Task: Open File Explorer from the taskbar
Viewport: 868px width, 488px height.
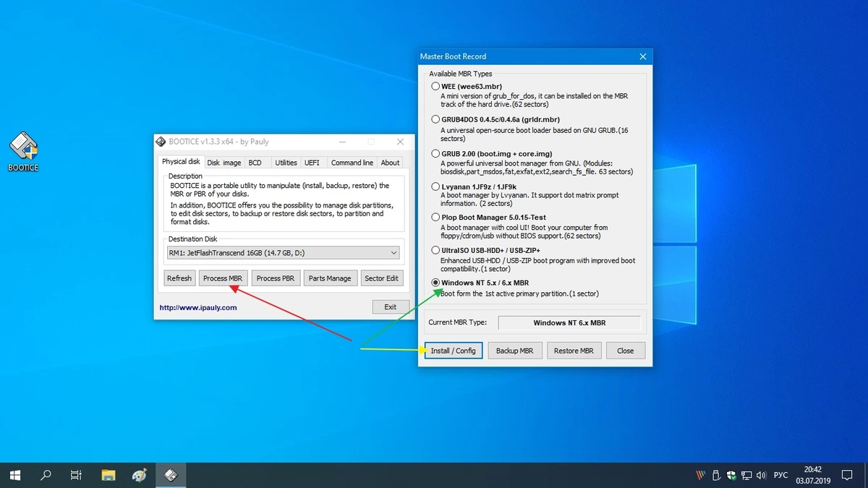Action: pyautogui.click(x=108, y=475)
